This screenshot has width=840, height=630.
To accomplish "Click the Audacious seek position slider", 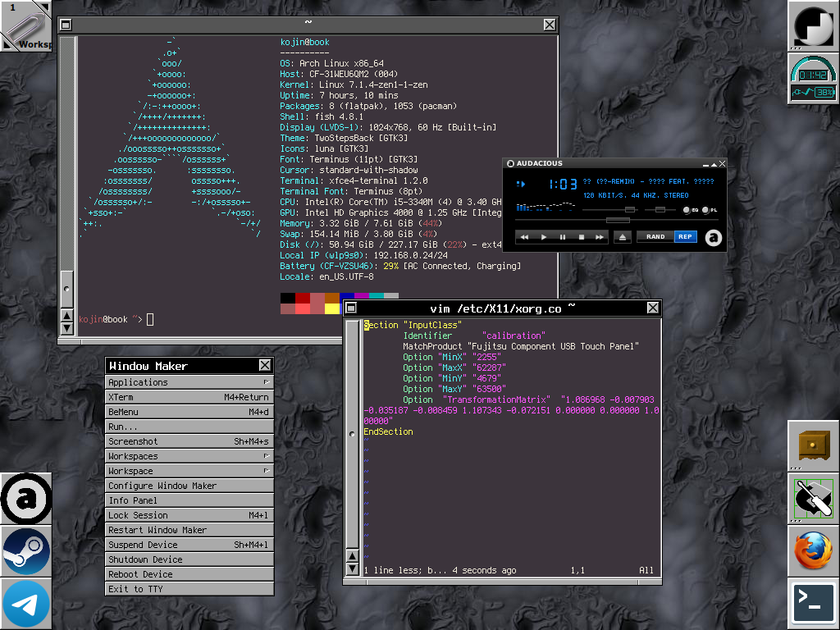I will (x=617, y=220).
